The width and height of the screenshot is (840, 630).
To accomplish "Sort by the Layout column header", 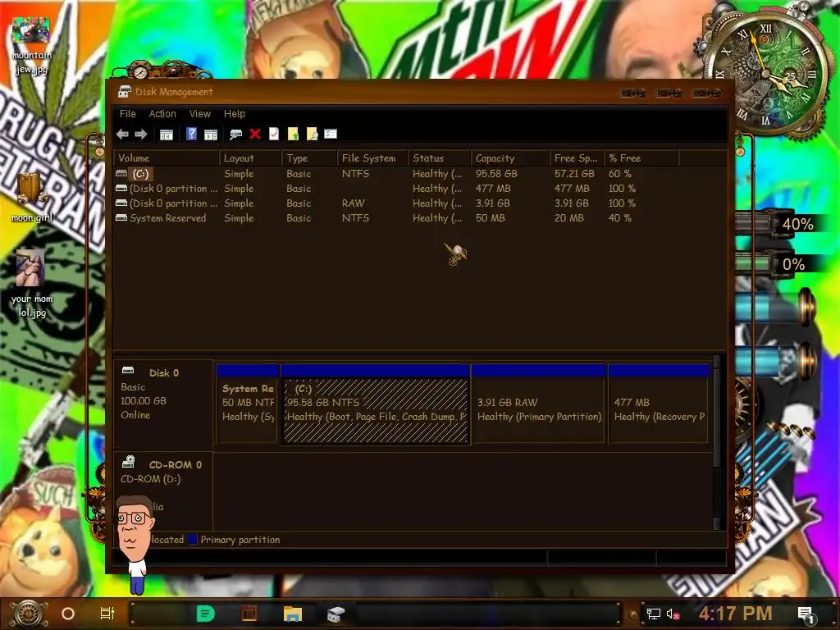I will pyautogui.click(x=250, y=158).
